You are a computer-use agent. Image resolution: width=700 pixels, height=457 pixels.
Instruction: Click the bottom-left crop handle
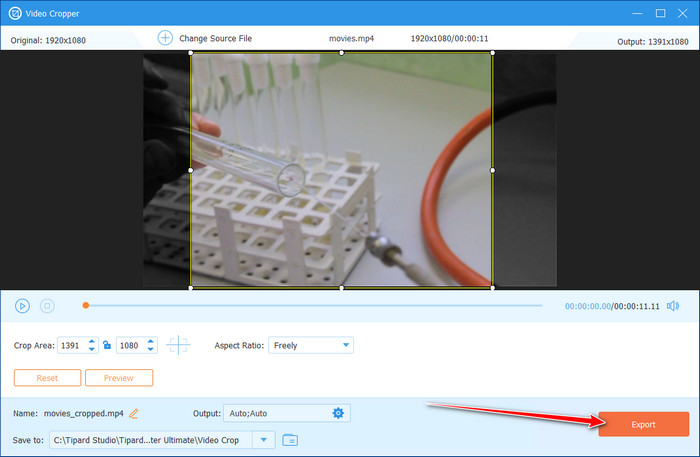tap(191, 288)
